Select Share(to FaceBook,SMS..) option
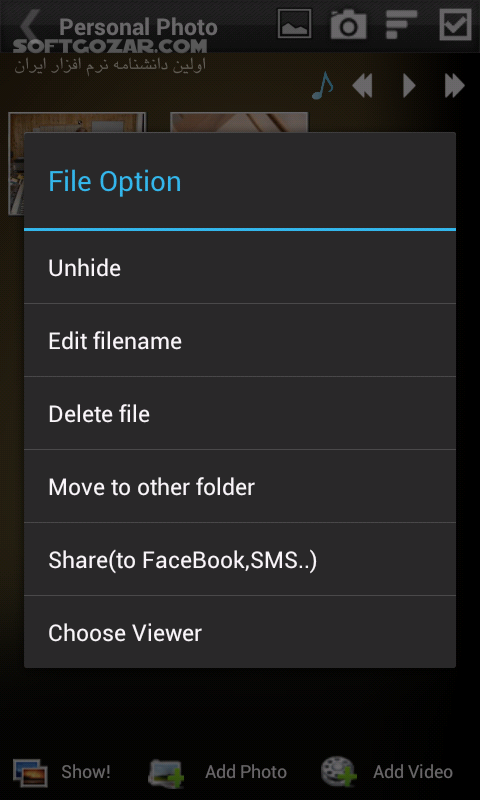Viewport: 480px width, 800px height. click(240, 559)
